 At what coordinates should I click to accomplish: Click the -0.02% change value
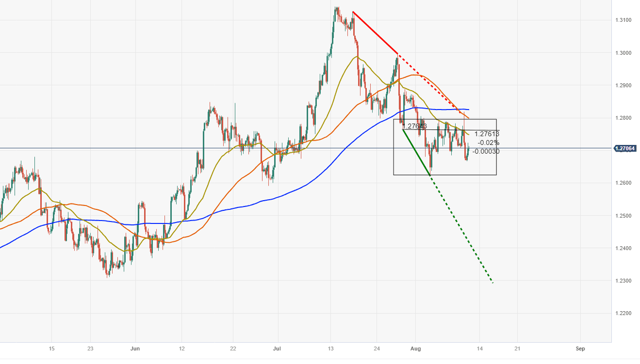pyautogui.click(x=488, y=142)
